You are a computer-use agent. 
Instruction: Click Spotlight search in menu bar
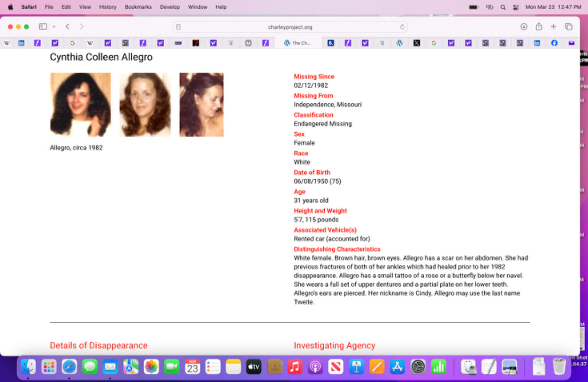point(503,7)
